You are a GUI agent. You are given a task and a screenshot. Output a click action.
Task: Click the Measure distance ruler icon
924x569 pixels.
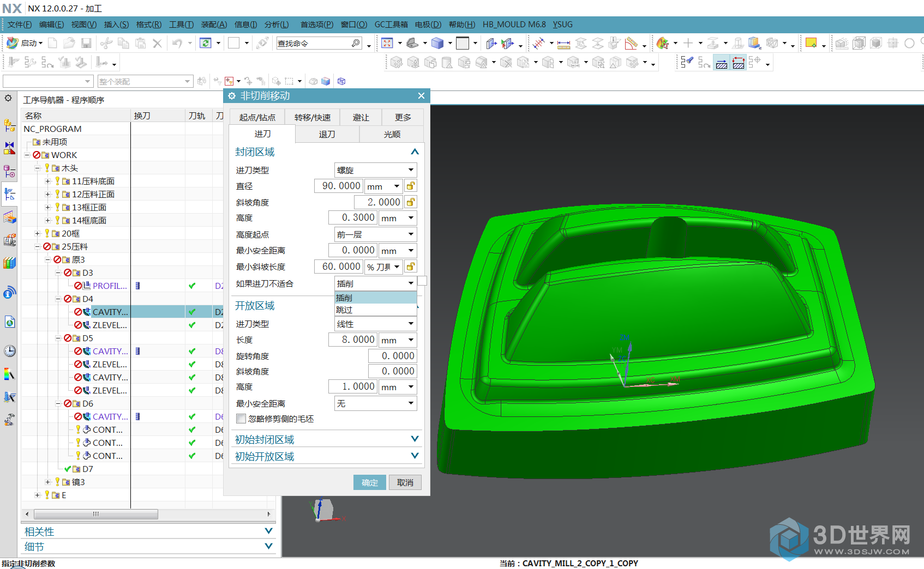click(x=563, y=44)
